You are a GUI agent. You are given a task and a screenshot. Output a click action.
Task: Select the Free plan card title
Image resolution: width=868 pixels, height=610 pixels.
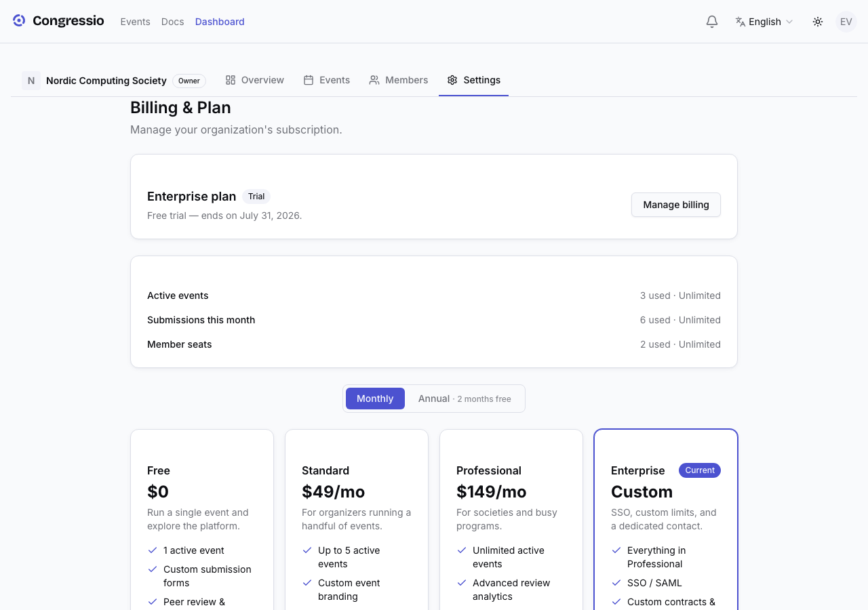(x=159, y=470)
